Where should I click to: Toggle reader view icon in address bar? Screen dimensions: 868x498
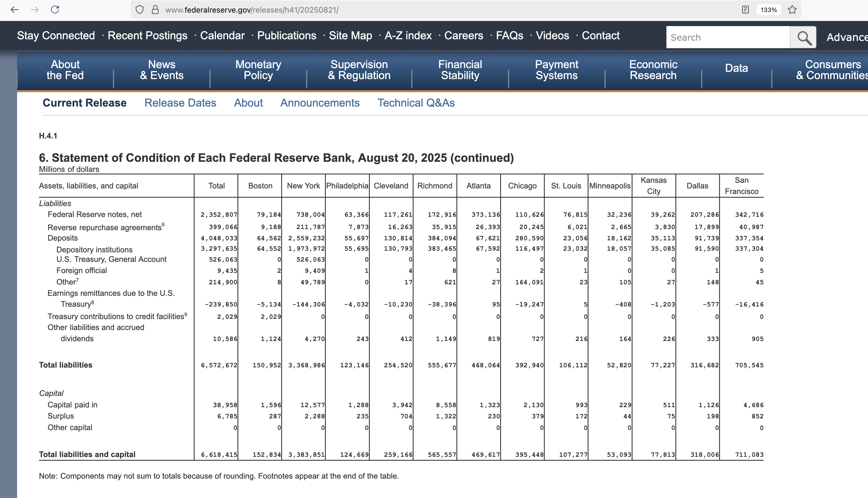click(x=745, y=10)
